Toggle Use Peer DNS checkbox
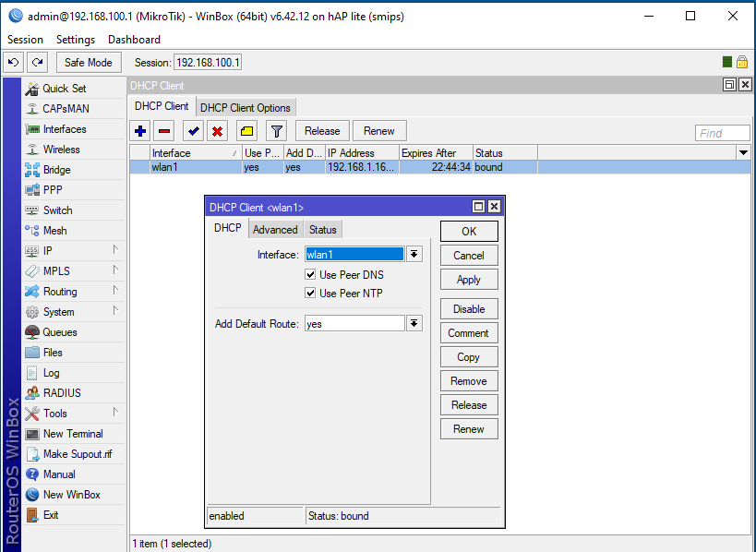756x552 pixels. point(310,275)
